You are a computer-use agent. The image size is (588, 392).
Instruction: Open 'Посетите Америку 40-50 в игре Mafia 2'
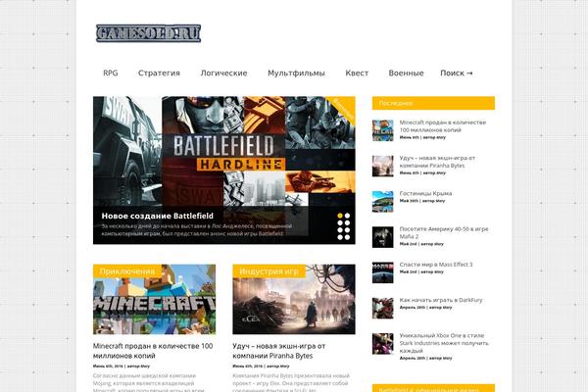pyautogui.click(x=444, y=232)
